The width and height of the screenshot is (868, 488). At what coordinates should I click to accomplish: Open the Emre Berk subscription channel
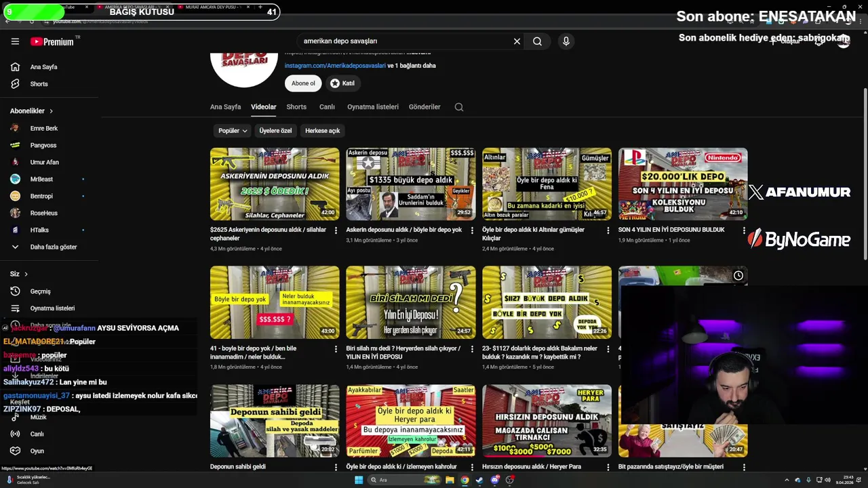pos(44,128)
